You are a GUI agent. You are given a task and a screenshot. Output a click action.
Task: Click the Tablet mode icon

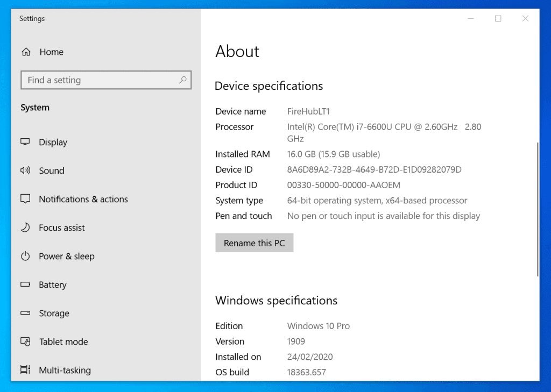25,341
